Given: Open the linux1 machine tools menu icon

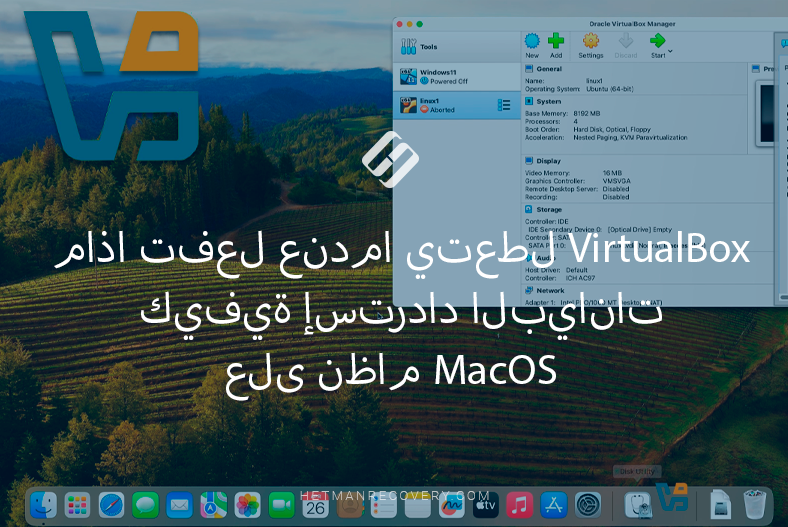Looking at the screenshot, I should coord(504,105).
